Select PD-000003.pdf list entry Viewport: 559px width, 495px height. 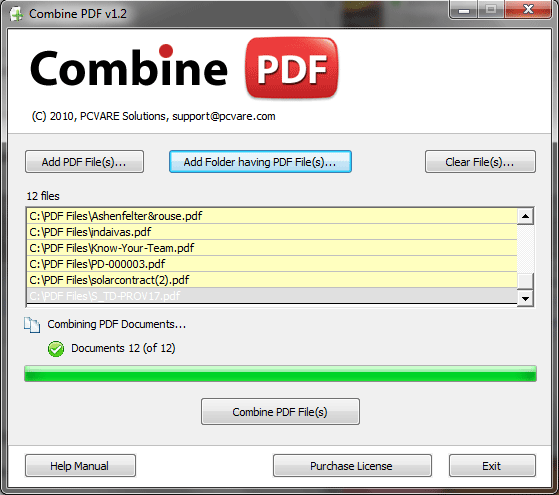click(272, 264)
